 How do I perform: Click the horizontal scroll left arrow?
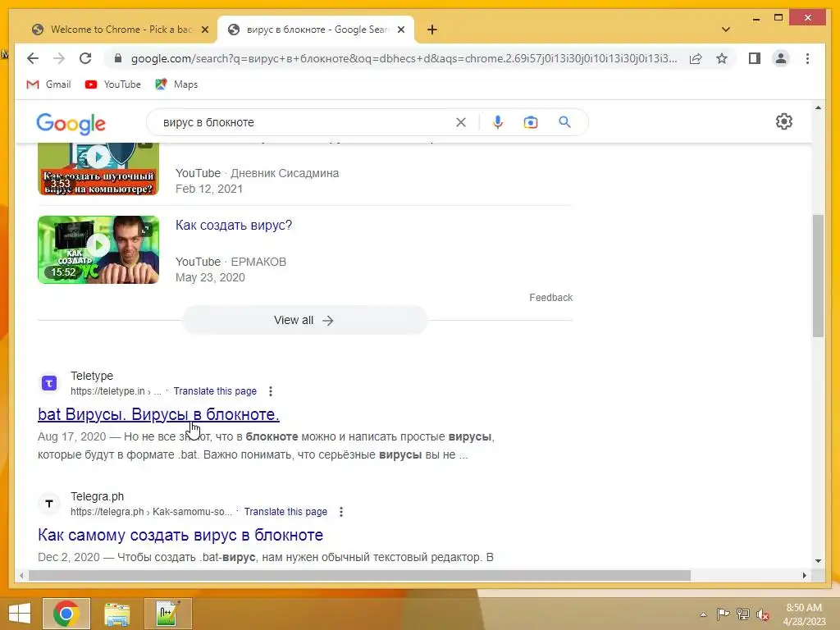click(x=21, y=575)
